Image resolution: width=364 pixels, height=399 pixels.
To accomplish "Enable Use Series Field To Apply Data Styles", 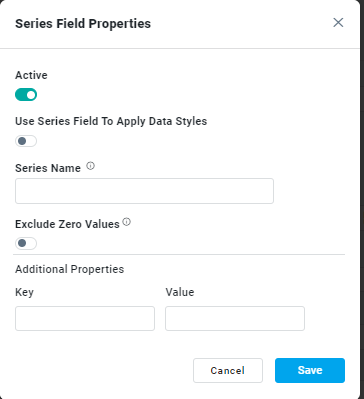I will 26,141.
